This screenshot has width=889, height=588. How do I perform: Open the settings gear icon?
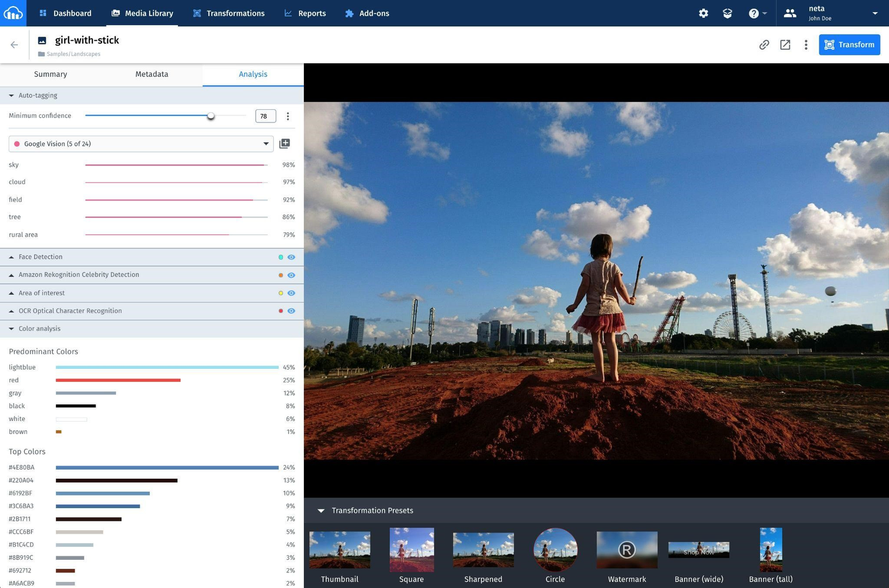703,13
